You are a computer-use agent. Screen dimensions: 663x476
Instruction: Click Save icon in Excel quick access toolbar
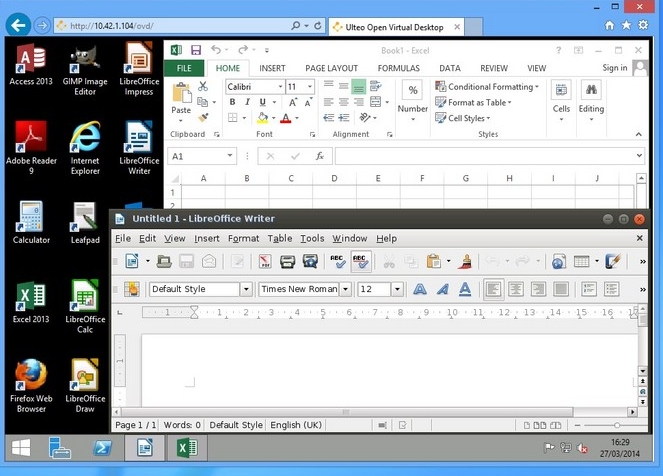[x=196, y=50]
